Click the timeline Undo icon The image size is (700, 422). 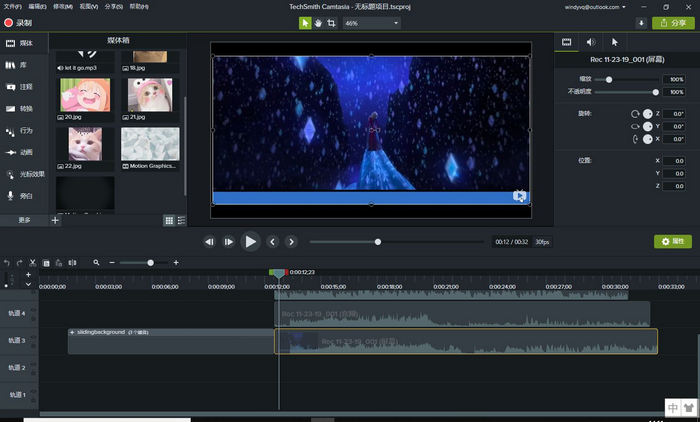pyautogui.click(x=7, y=263)
